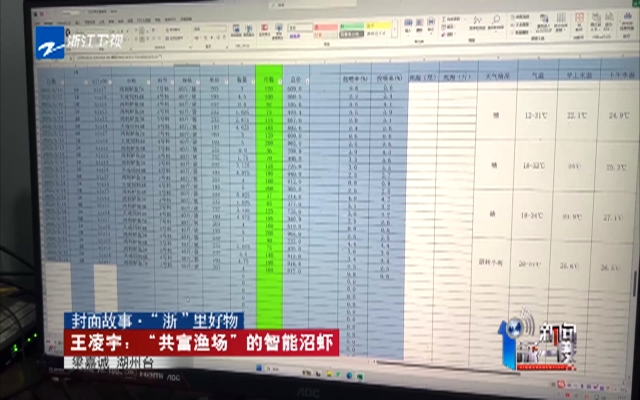
Task: Select the 天气情况 header cell
Action: pyautogui.click(x=496, y=76)
